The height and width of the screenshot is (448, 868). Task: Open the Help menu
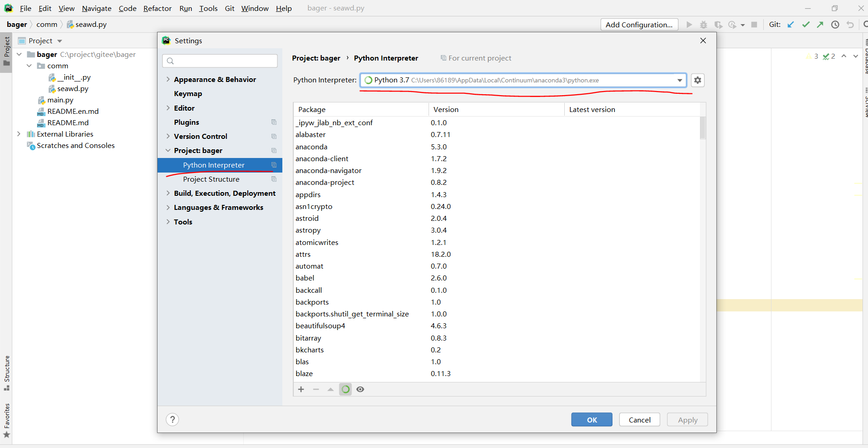284,8
